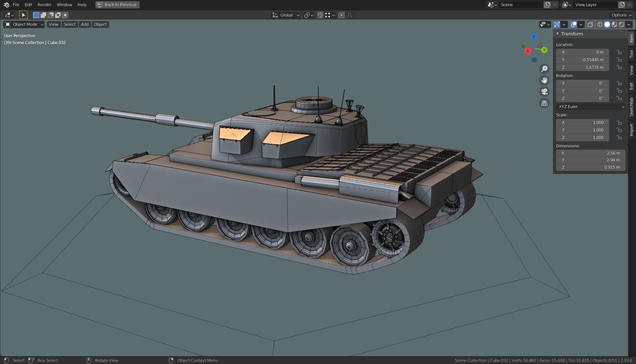
Task: Click the red X axis gizmo
Action: pyautogui.click(x=527, y=51)
